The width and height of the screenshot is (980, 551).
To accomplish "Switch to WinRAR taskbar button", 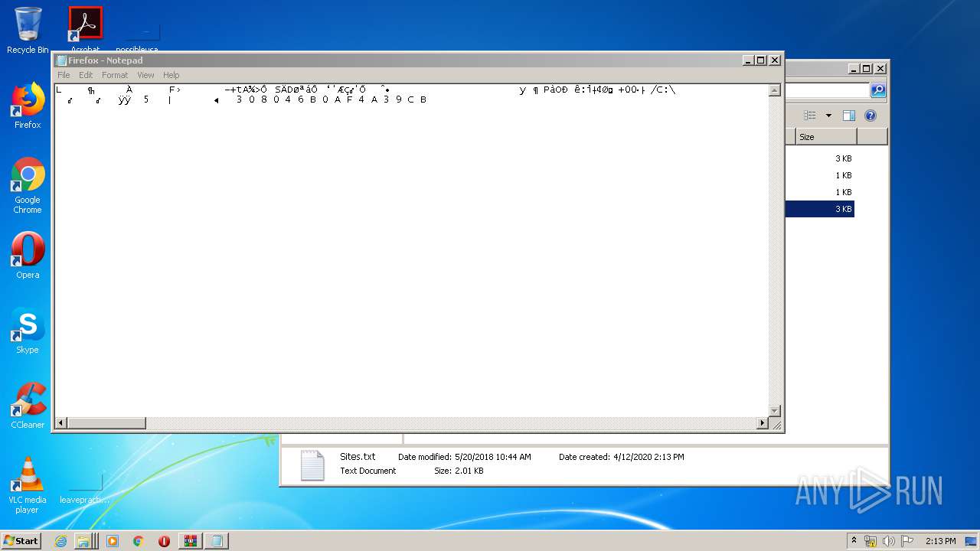I will click(191, 541).
